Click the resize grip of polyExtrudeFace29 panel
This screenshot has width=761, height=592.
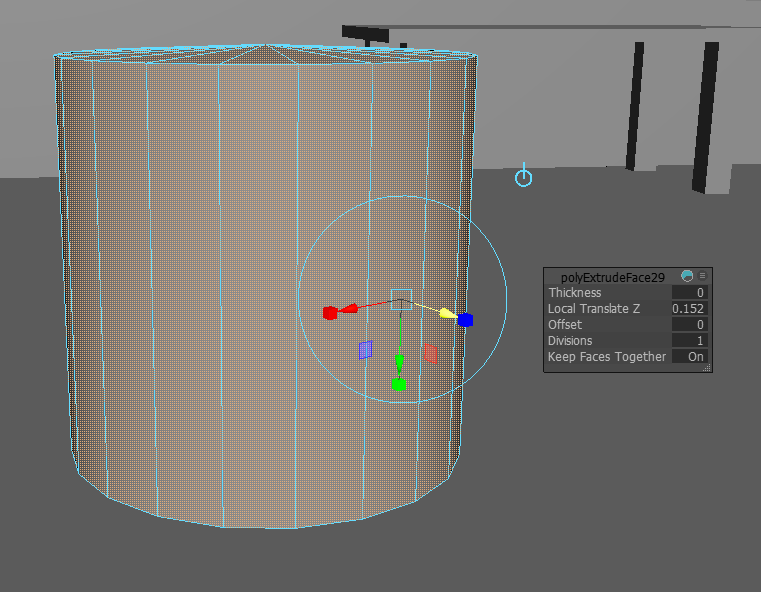(x=707, y=368)
